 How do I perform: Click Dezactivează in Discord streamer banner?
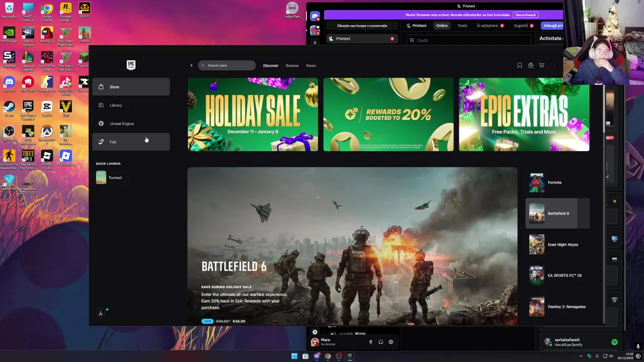[525, 15]
